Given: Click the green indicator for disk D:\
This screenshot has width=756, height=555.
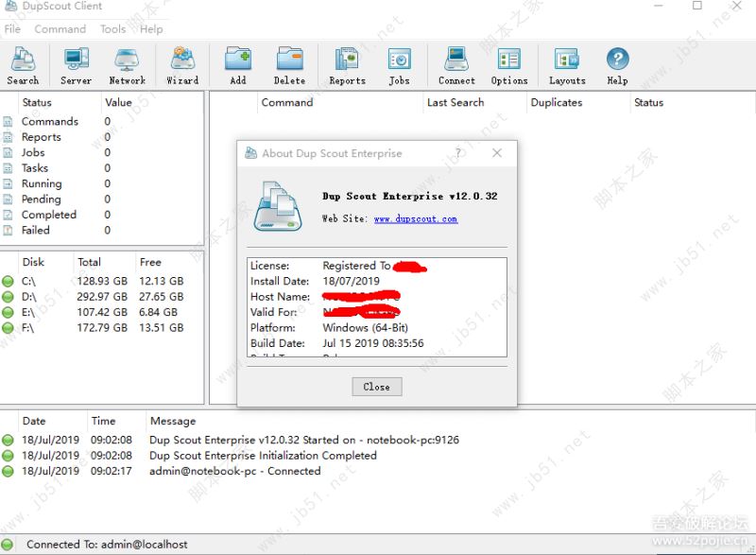Looking at the screenshot, I should [8, 297].
